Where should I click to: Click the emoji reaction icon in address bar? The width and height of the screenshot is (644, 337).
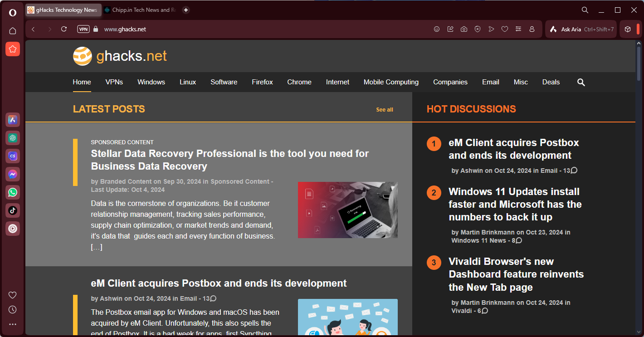point(437,29)
